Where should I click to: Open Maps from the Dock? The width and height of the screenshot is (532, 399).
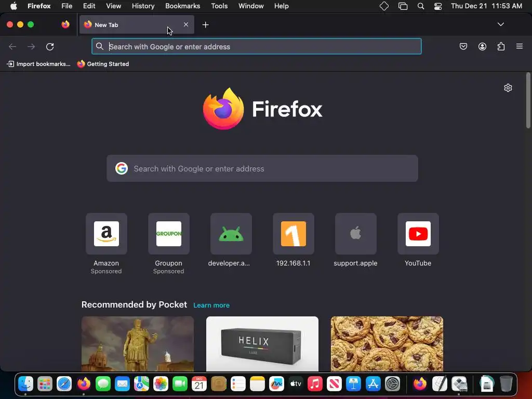pyautogui.click(x=141, y=384)
